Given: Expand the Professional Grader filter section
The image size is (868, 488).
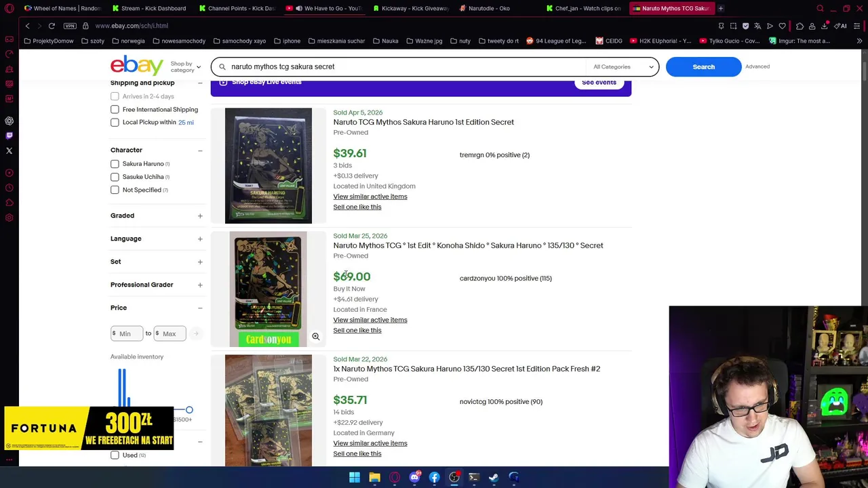Looking at the screenshot, I should pyautogui.click(x=200, y=285).
